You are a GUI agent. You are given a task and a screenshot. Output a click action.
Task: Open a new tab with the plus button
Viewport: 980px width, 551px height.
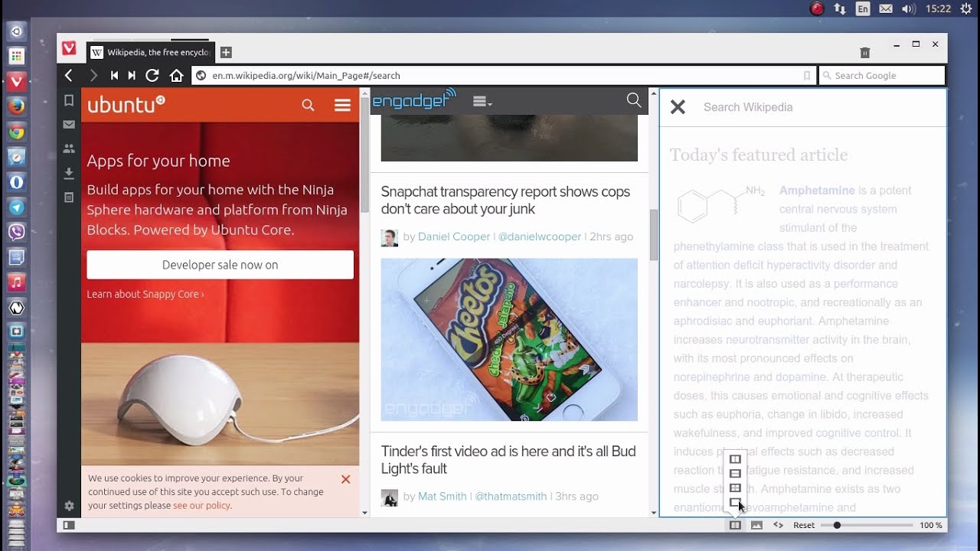226,52
